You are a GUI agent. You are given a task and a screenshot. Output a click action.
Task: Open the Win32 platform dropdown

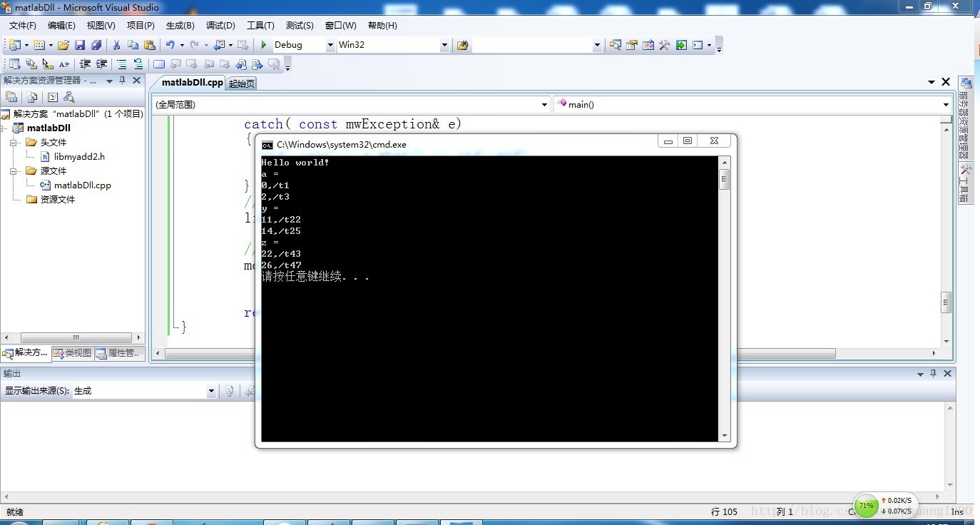444,45
